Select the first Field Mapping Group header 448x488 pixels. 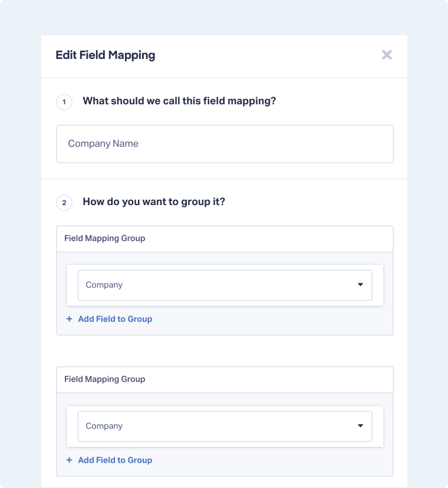pyautogui.click(x=104, y=238)
